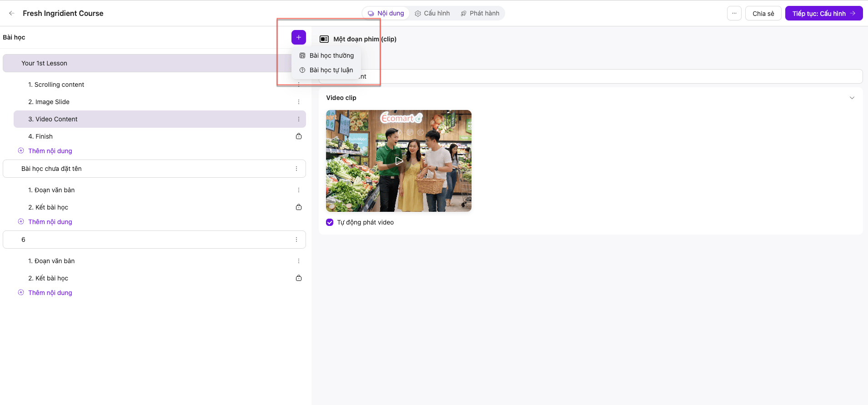Open three-dot menu for Bài học chưa đặt tên

pos(296,169)
